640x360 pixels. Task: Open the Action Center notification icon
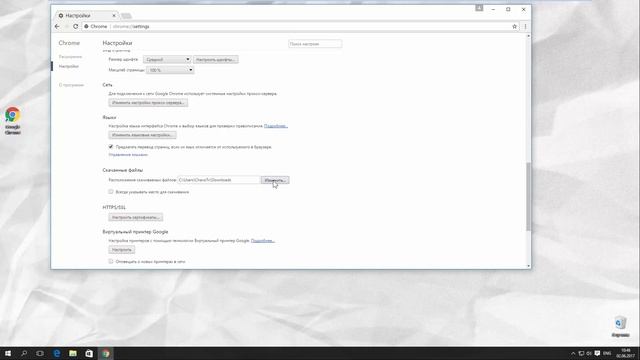click(597, 353)
